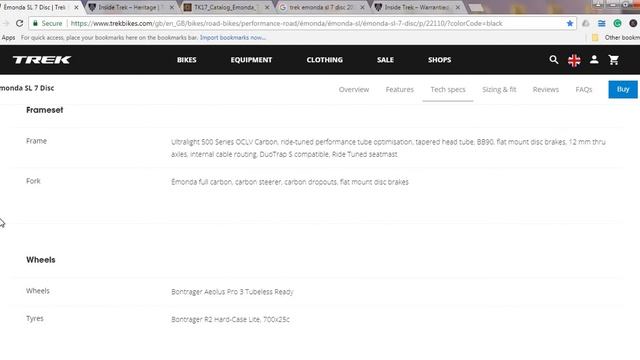Reload the page with refresh icon

(19, 23)
